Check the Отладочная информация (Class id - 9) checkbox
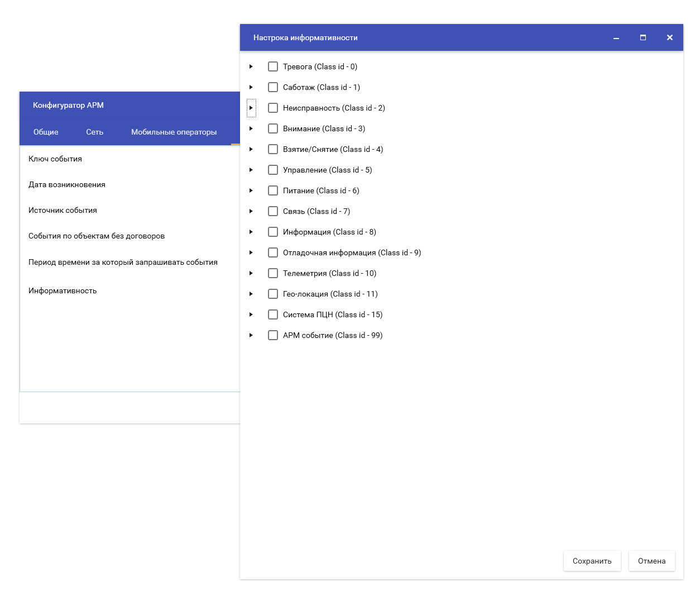This screenshot has height=596, width=700. point(273,252)
